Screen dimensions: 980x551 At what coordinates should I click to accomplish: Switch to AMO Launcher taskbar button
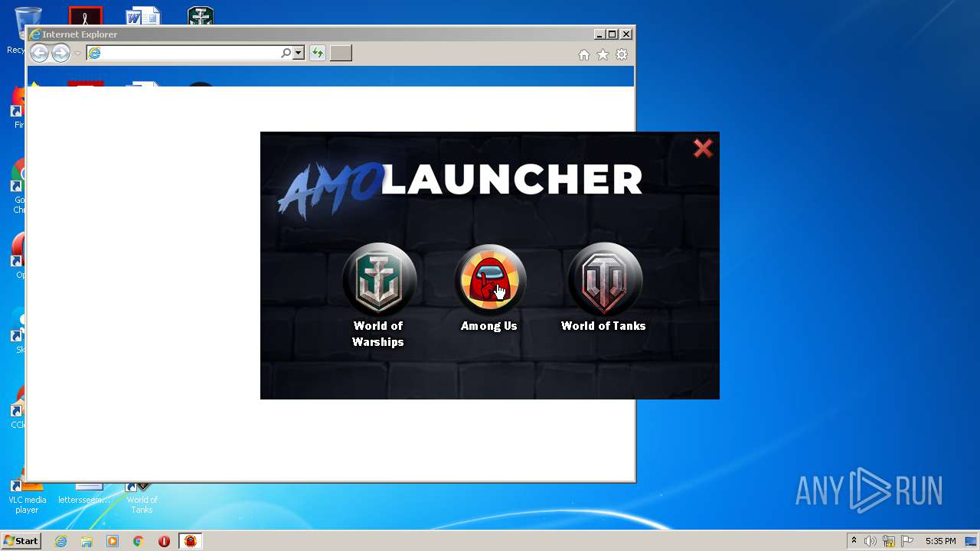pyautogui.click(x=190, y=541)
